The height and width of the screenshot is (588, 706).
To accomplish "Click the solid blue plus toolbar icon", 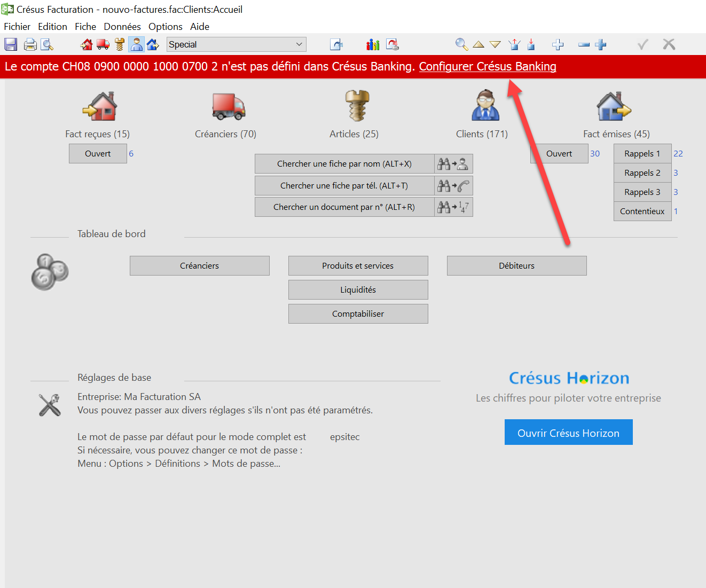I will click(601, 44).
